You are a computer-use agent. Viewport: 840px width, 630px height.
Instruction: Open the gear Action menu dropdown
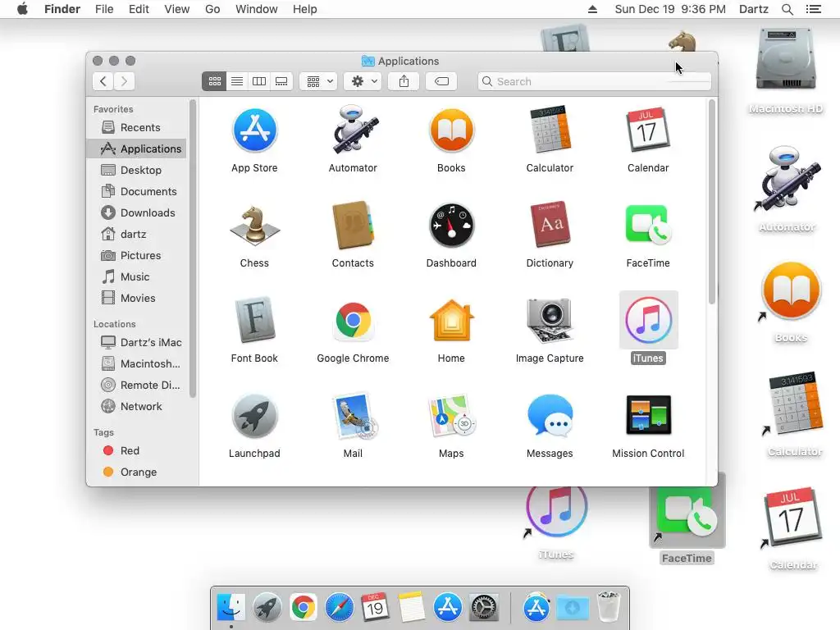[363, 81]
